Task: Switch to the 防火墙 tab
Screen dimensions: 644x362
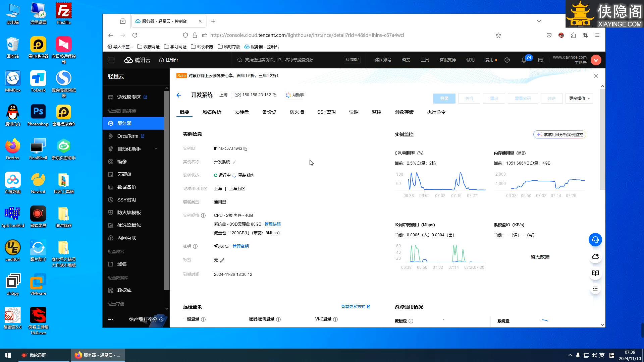Action: (297, 112)
